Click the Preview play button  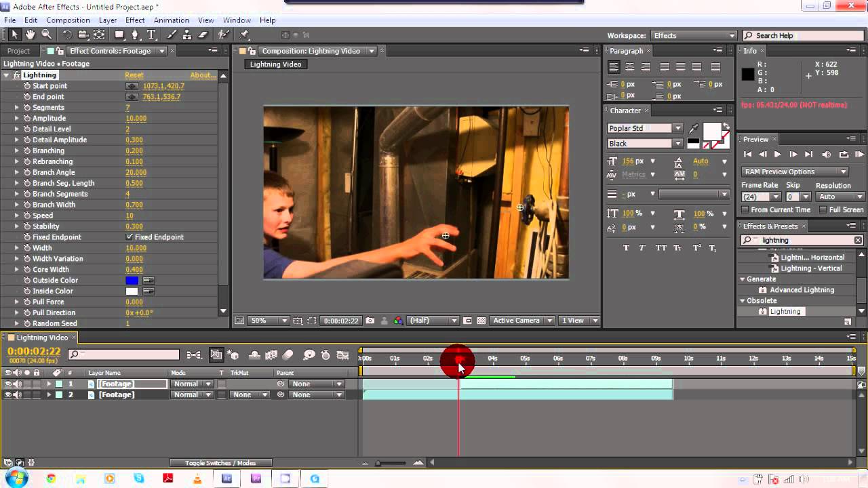[777, 155]
